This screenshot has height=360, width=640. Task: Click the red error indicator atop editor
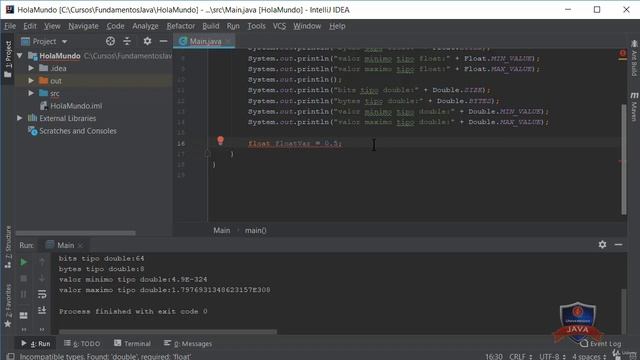pos(622,54)
